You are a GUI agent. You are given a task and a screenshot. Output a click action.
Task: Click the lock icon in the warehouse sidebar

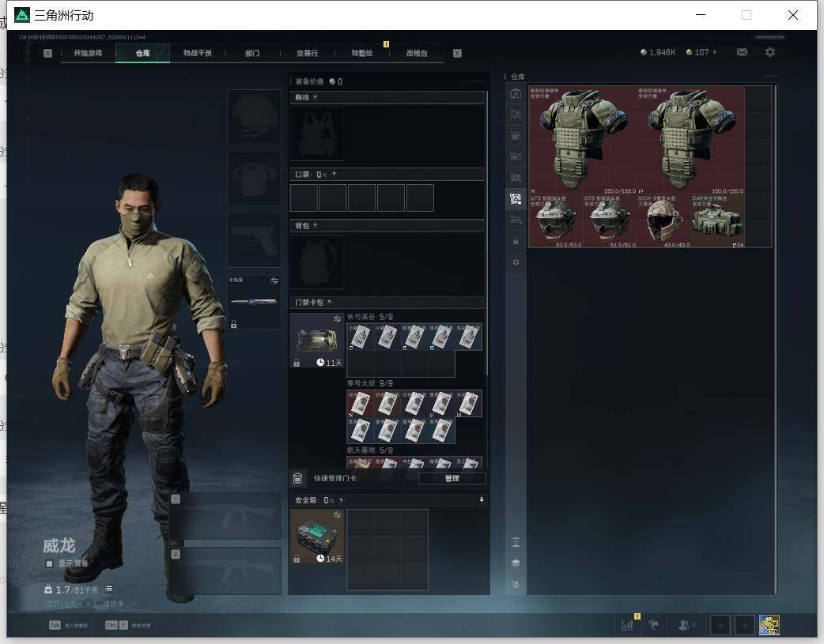[x=516, y=241]
